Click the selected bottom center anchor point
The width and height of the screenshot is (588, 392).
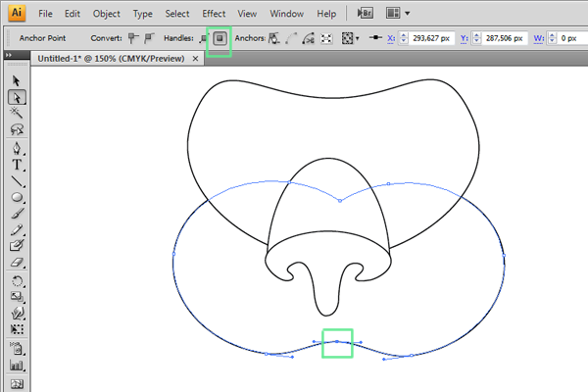336,342
